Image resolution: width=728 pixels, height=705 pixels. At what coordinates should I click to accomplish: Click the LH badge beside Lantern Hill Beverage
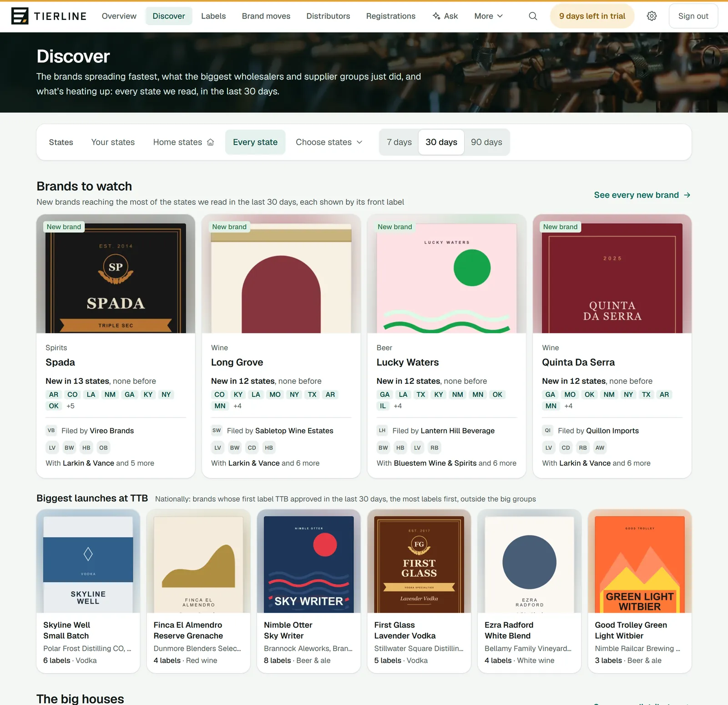point(382,430)
